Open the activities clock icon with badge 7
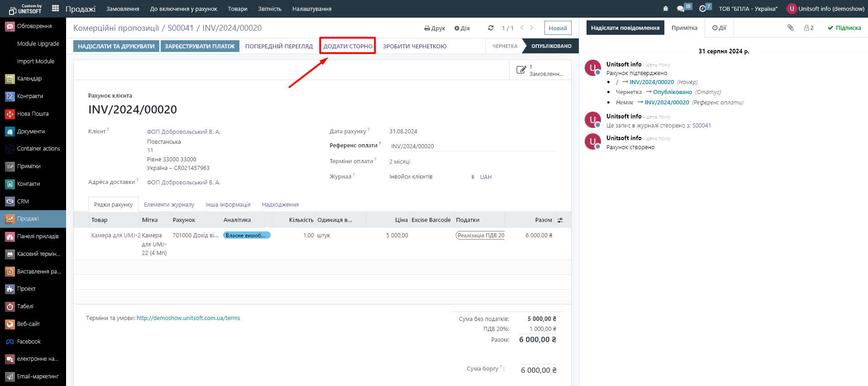Viewport: 868px width, 386px height. [702, 9]
